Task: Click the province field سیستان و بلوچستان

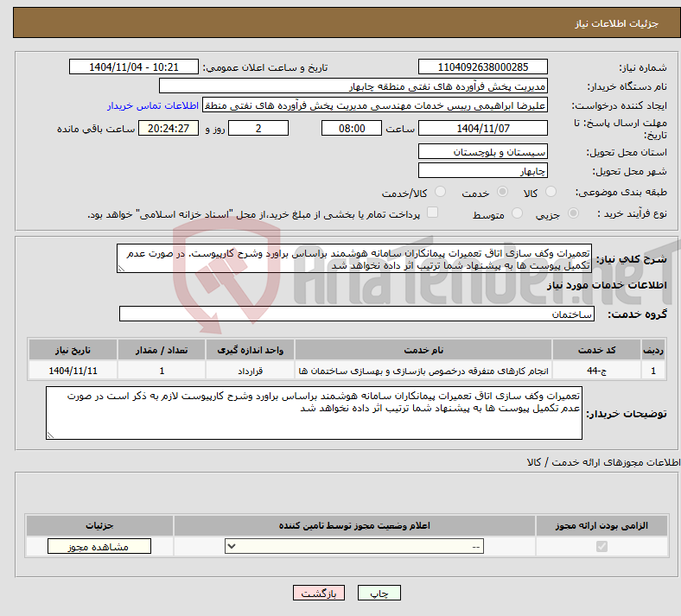Action: pyautogui.click(x=482, y=151)
